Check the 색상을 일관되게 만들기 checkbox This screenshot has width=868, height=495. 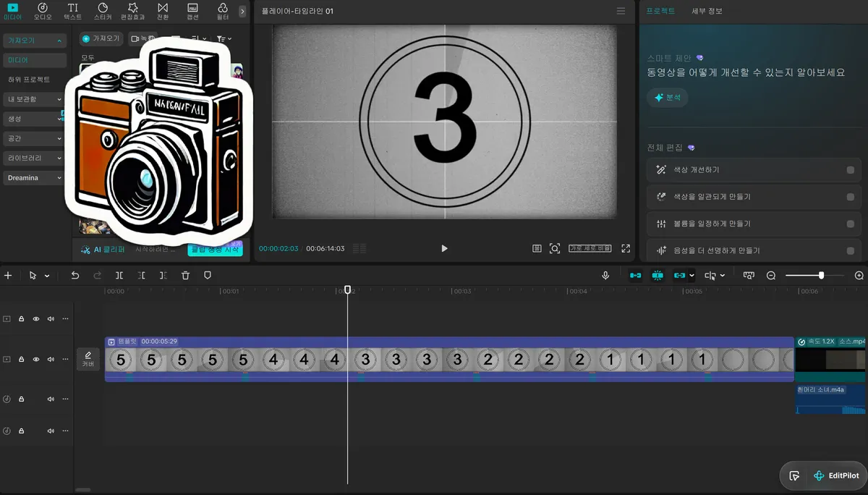click(x=850, y=197)
